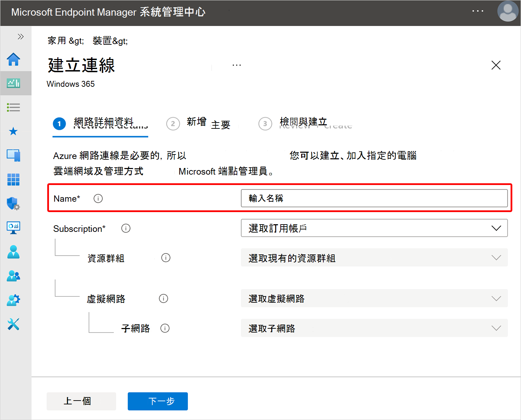The width and height of the screenshot is (521, 420).
Task: Select step 1 網路詳細資料 tab
Action: 100,124
